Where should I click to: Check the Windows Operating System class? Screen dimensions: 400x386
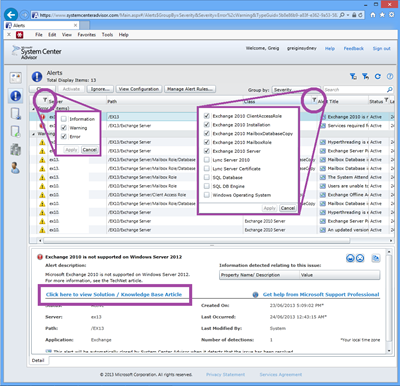click(207, 195)
